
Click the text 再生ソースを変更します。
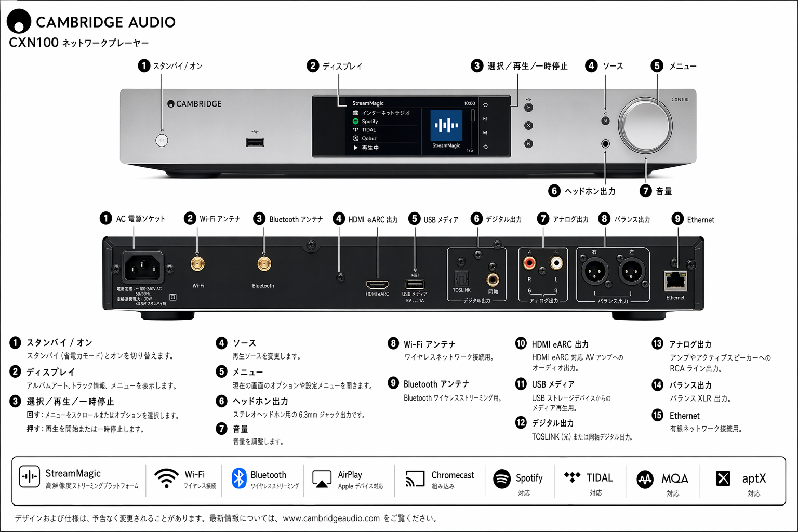(x=267, y=356)
